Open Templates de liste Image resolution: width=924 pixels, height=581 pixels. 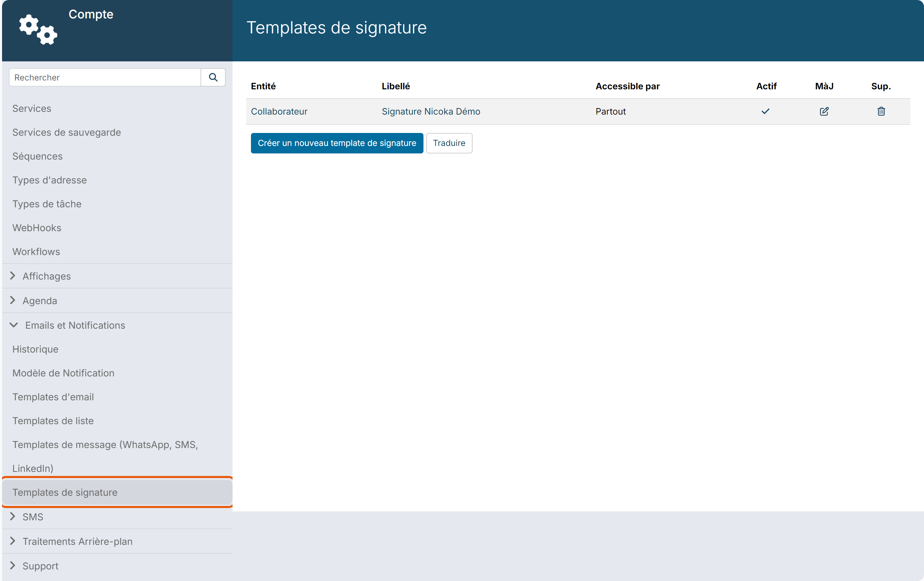pyautogui.click(x=53, y=421)
